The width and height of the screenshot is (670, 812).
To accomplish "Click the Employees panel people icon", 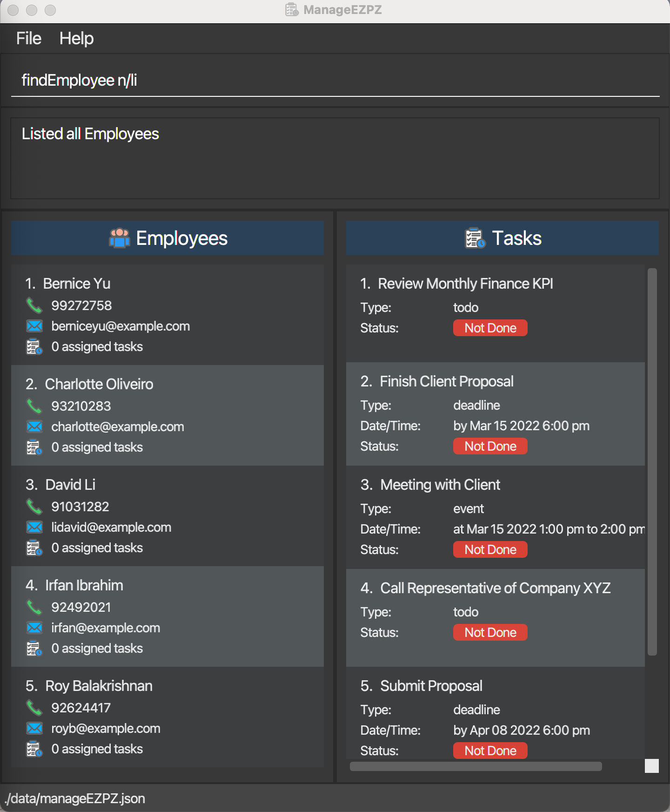I will pos(120,238).
